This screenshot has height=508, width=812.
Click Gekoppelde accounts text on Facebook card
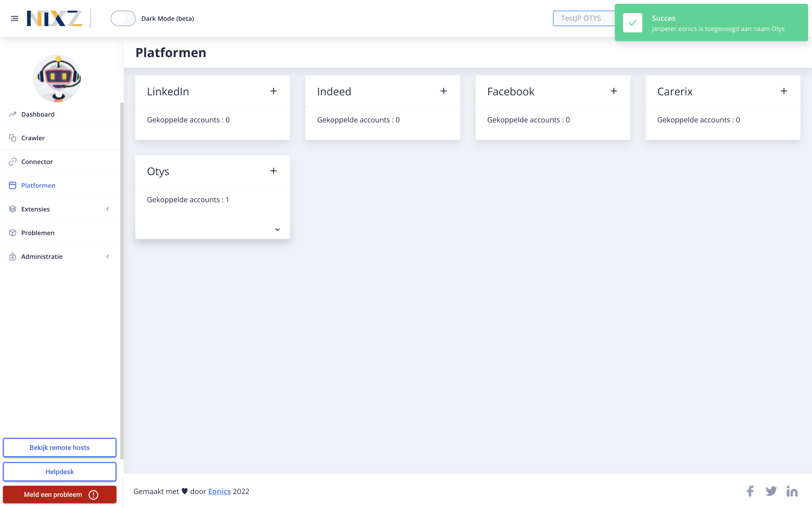pyautogui.click(x=529, y=120)
